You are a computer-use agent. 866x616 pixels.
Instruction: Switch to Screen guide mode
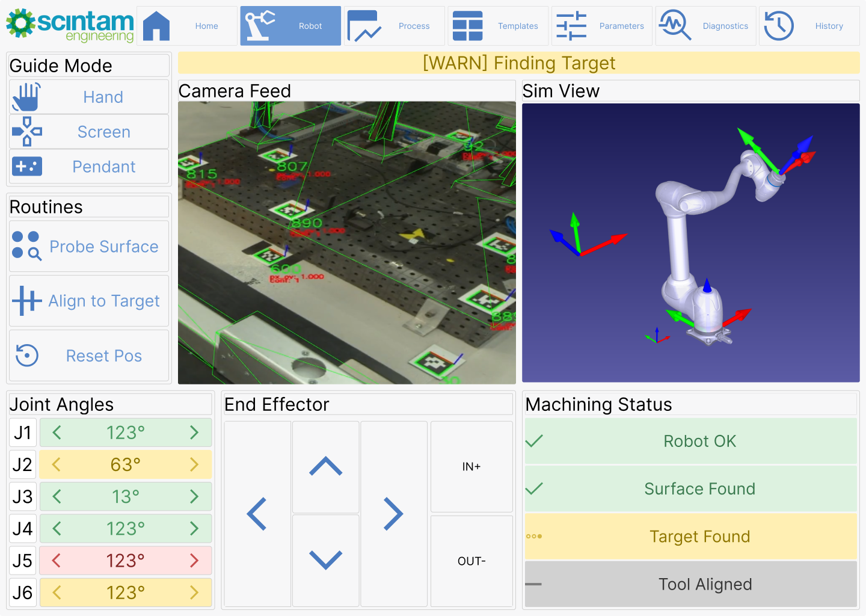click(x=89, y=132)
